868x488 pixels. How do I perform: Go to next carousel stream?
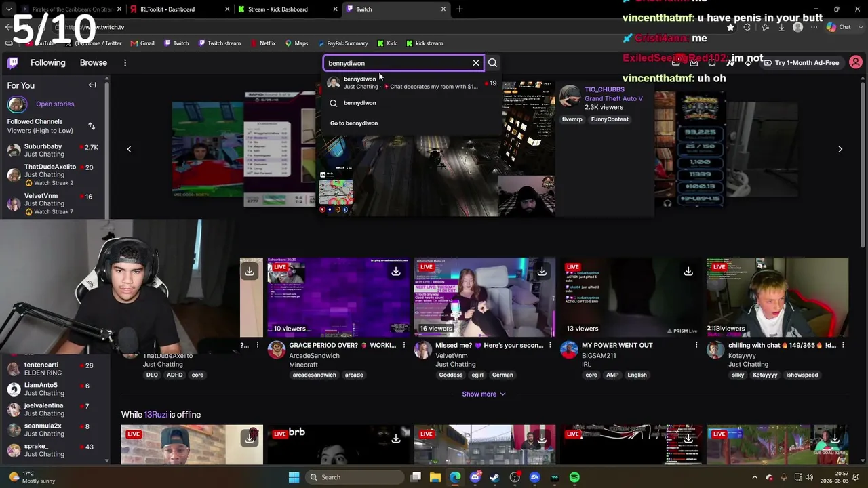point(840,149)
